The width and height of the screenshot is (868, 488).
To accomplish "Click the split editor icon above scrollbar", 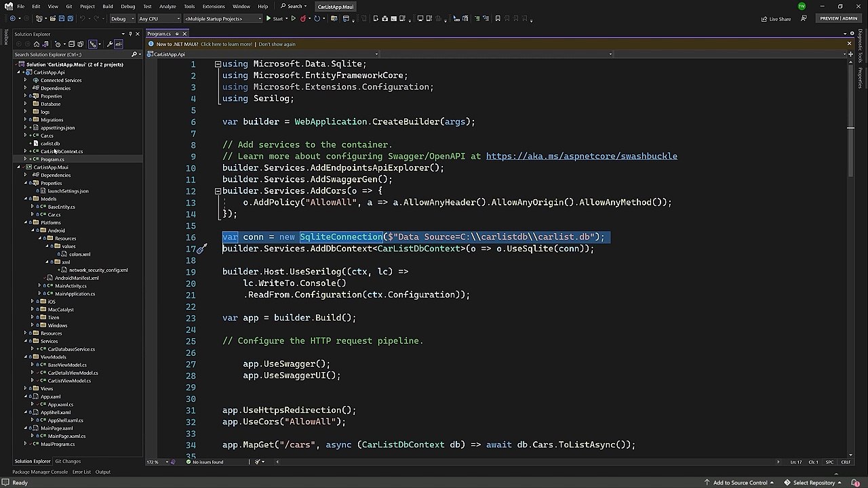I will 850,54.
